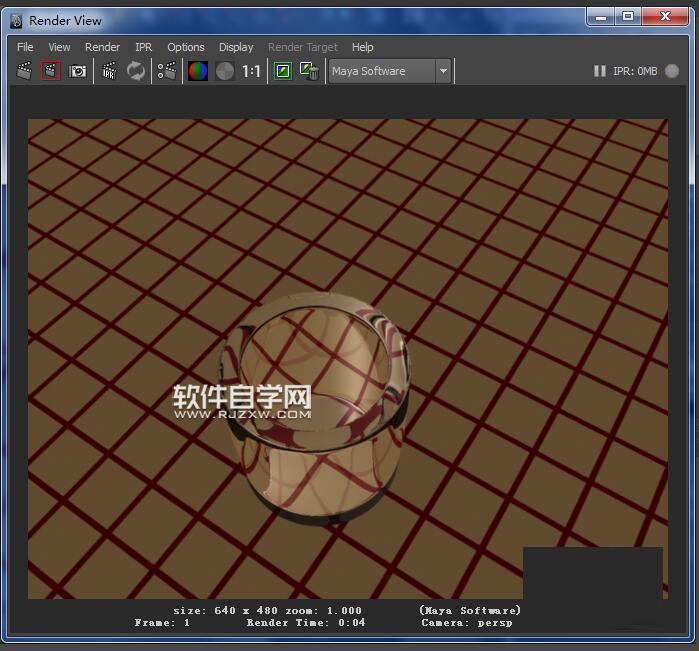The height and width of the screenshot is (651, 699).
Task: Open the File menu
Action: coord(25,47)
